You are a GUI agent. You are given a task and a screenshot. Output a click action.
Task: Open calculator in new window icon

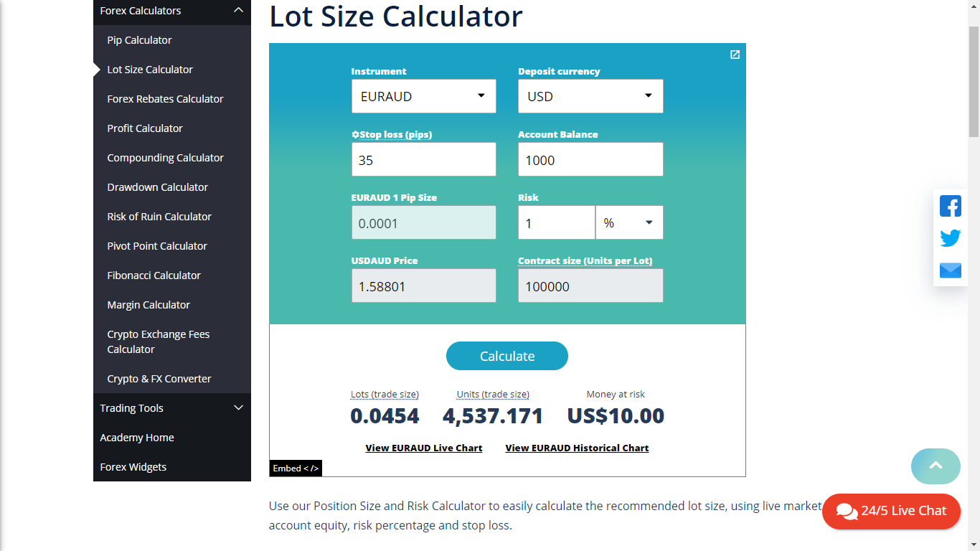click(x=735, y=55)
